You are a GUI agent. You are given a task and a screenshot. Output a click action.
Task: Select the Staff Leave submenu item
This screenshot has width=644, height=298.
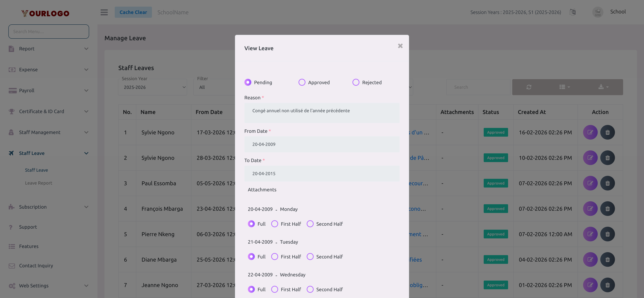coord(36,170)
